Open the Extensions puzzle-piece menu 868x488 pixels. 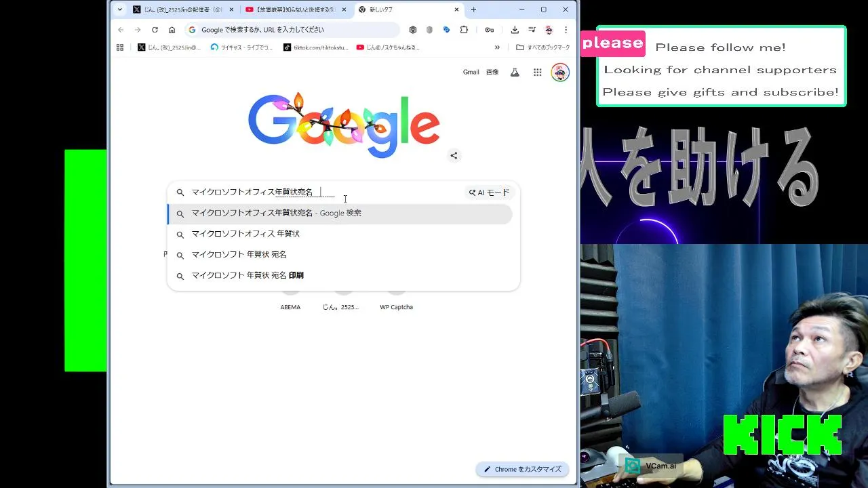464,30
